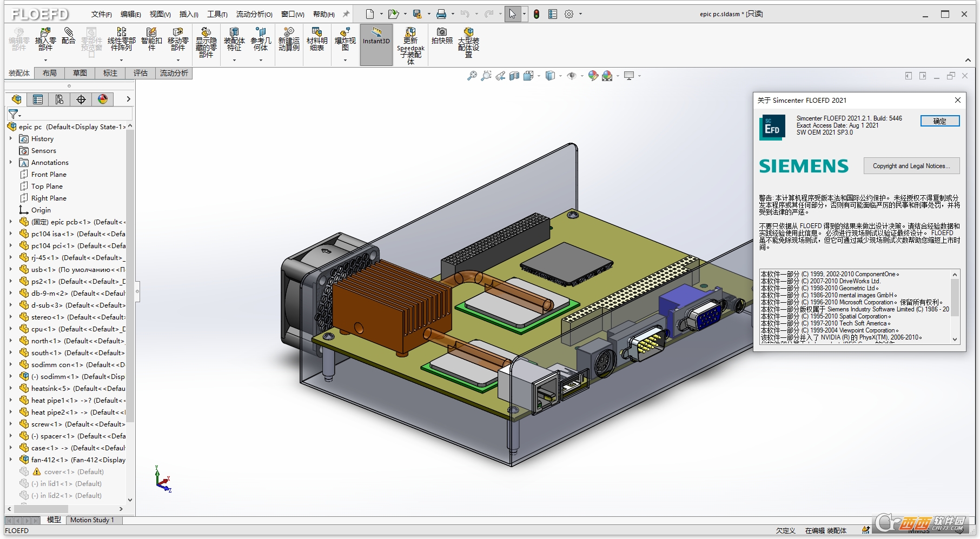Viewport: 980px width, 539px height.
Task: Open Linear Component Pattern (线性零部件阵列) tool
Action: [122, 39]
